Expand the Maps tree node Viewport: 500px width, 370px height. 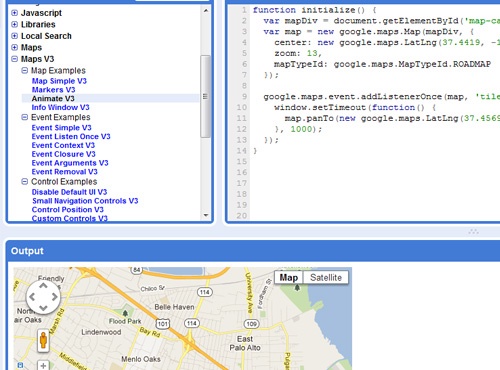(x=14, y=47)
